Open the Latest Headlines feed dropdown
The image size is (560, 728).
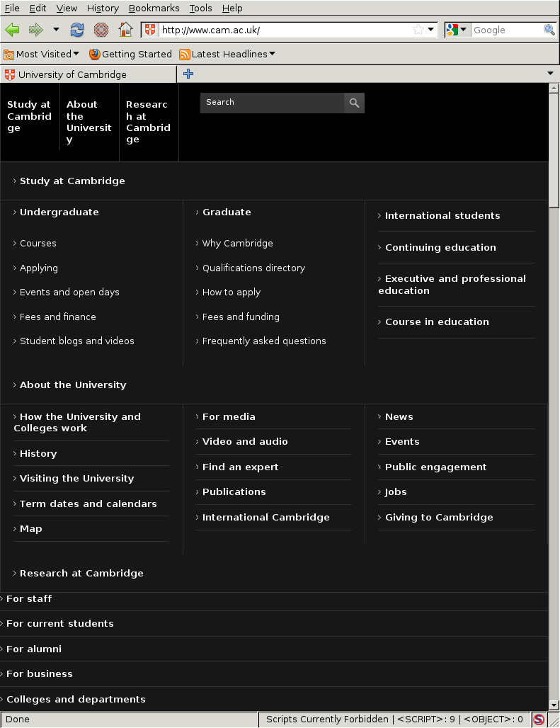[227, 55]
